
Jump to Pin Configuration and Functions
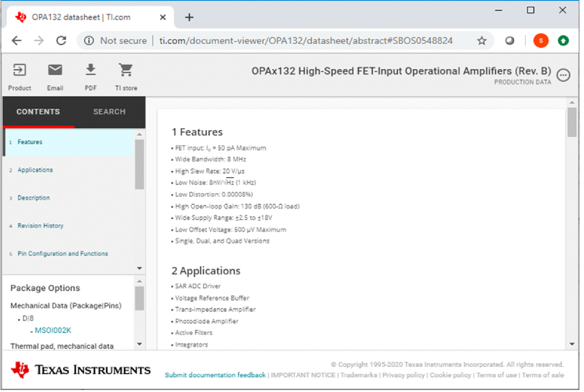click(x=63, y=254)
